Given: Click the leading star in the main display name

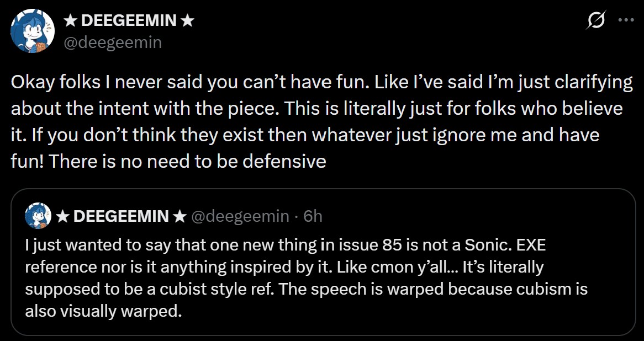Looking at the screenshot, I should click(x=70, y=20).
